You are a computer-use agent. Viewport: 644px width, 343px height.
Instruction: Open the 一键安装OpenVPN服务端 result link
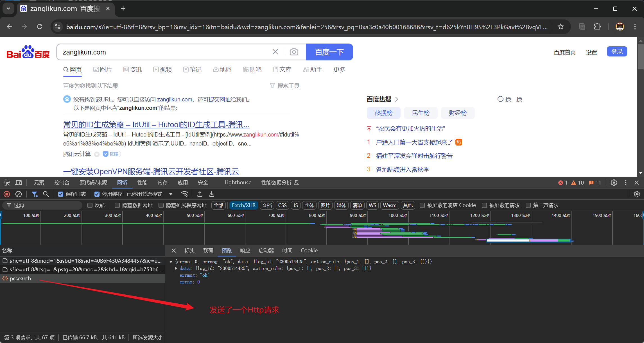tap(151, 171)
